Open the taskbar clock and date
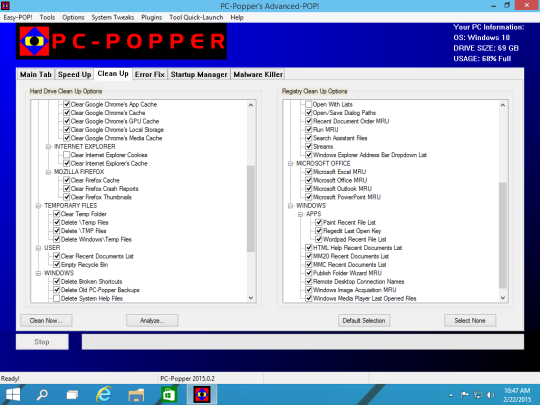 (x=517, y=395)
